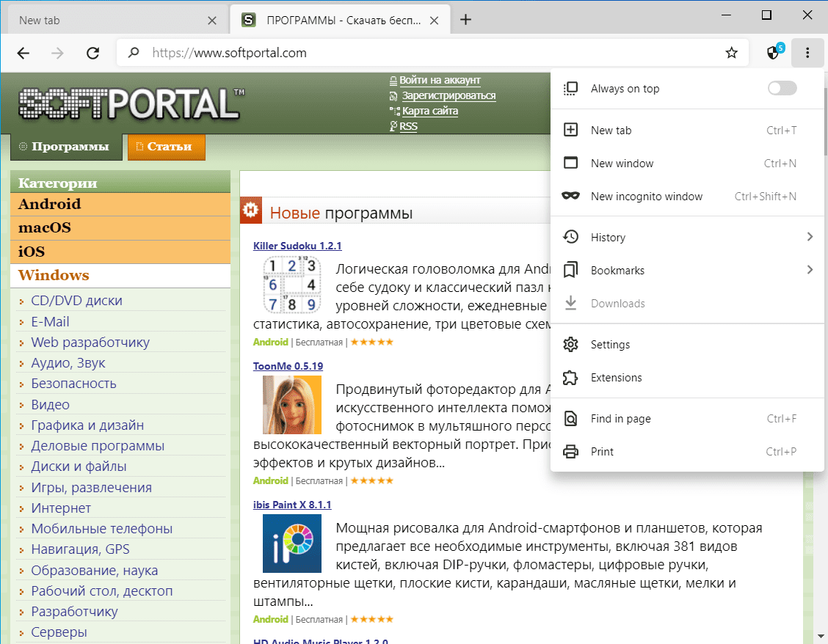Choose Print from the menu

(687, 451)
